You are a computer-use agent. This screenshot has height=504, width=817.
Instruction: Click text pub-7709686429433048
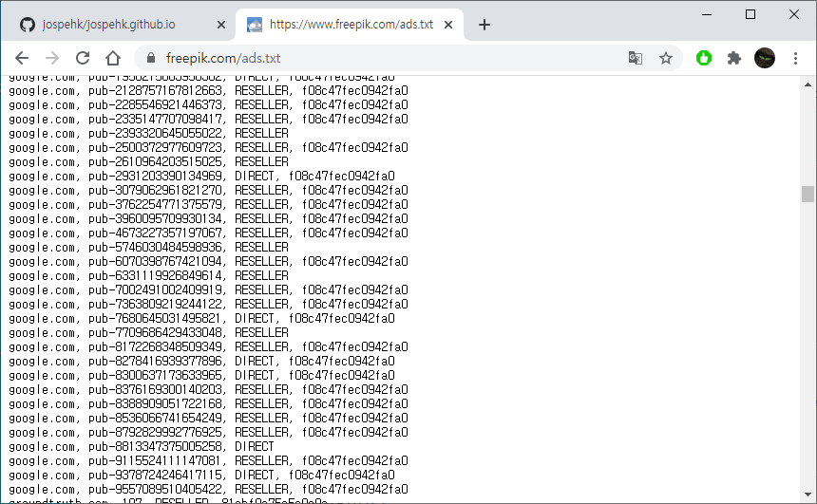coord(157,333)
